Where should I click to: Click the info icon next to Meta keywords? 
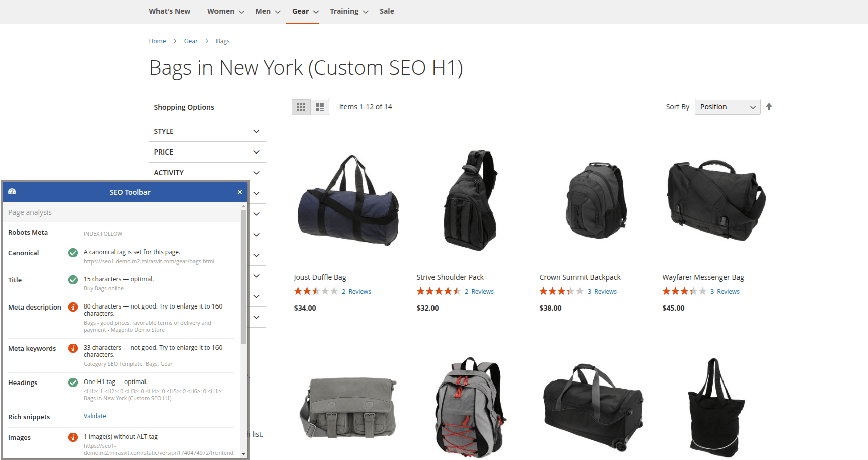click(x=73, y=348)
